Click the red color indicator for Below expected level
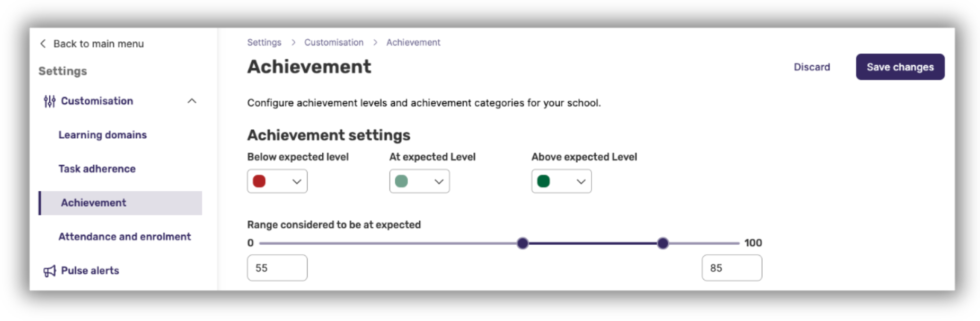 point(259,181)
